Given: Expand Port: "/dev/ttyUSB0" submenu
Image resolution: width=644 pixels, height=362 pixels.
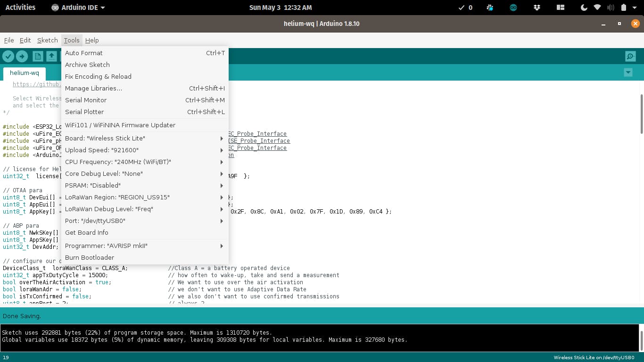Looking at the screenshot, I should tap(145, 221).
